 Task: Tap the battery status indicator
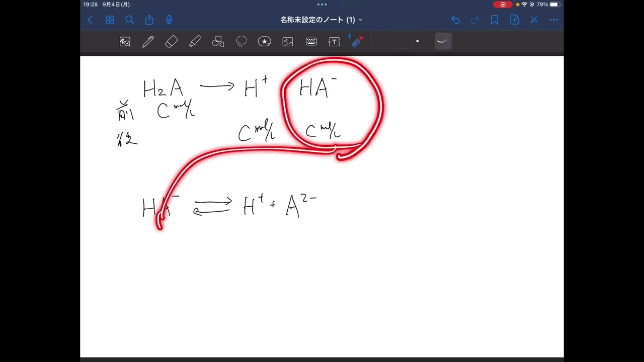pos(549,5)
